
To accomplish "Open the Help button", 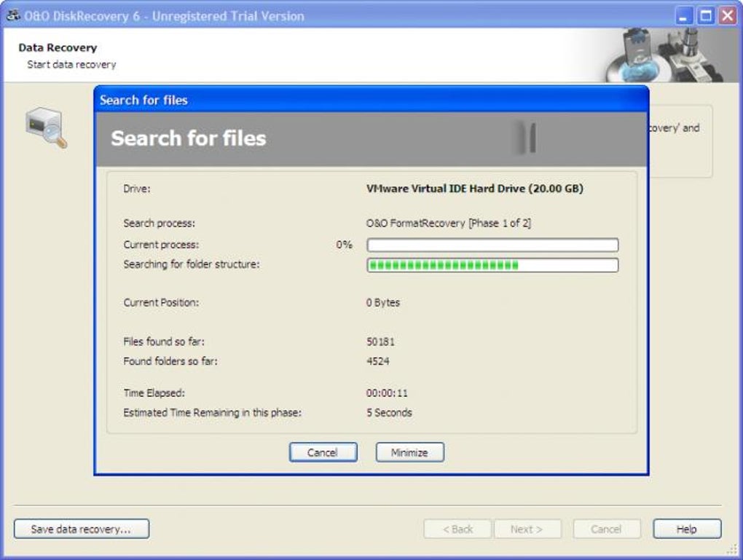I will click(x=687, y=529).
